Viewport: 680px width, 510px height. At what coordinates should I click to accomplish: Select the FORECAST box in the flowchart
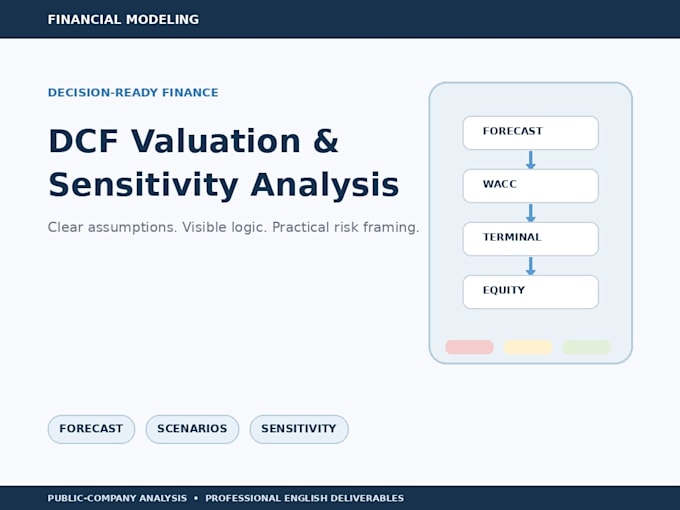[x=530, y=133]
